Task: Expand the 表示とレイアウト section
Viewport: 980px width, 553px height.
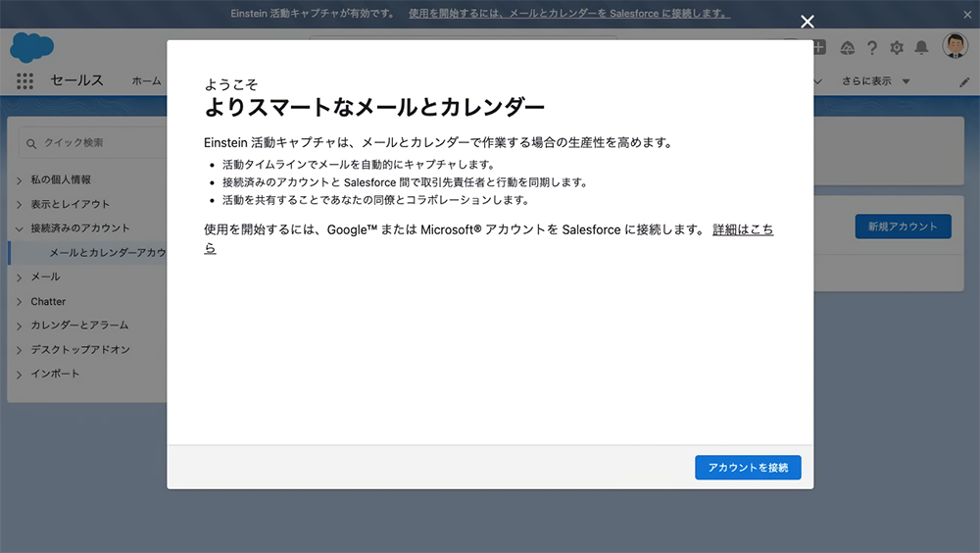Action: tap(70, 204)
